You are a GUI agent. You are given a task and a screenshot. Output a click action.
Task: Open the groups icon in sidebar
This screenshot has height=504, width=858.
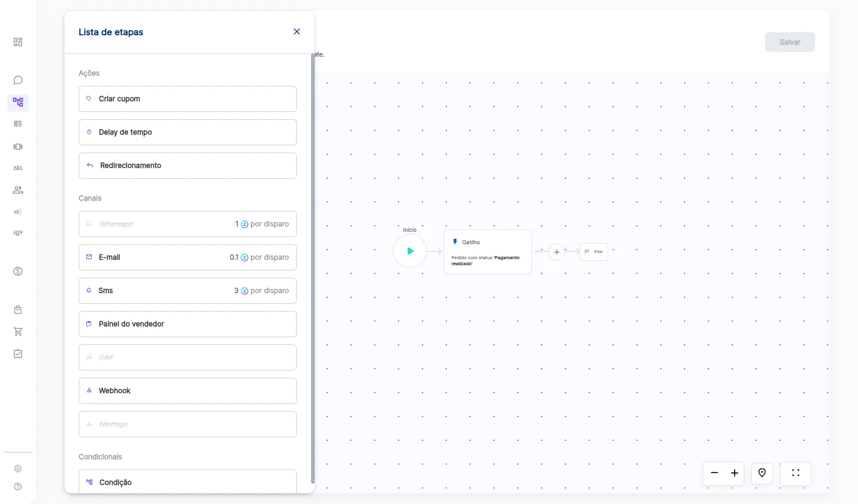click(x=18, y=168)
